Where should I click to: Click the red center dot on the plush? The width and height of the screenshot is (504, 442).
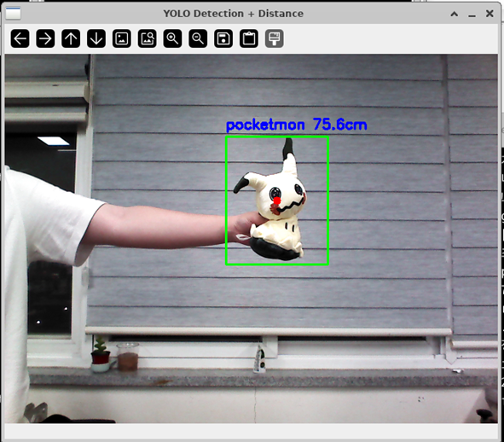pos(277,201)
